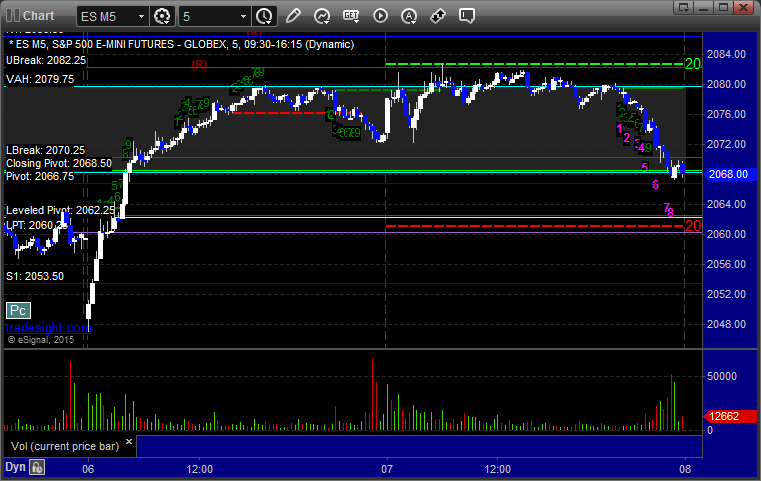The image size is (761, 481).
Task: Click the eSignal, 2015 copyright text
Action: coord(41,340)
